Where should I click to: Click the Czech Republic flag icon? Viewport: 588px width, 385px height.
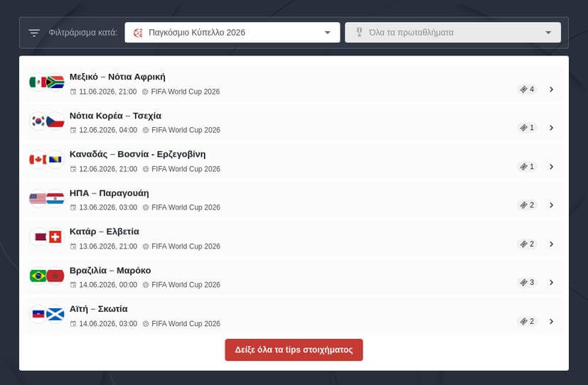coord(55,121)
